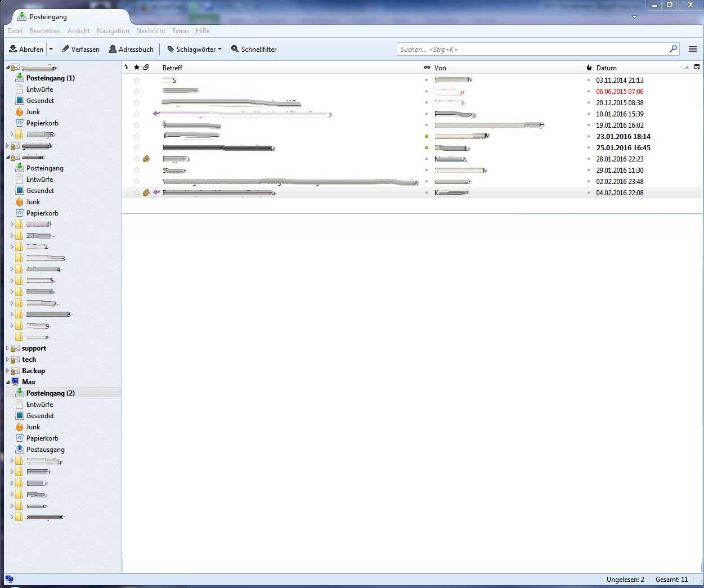Click the Gesamt: 11 status text
Image resolution: width=704 pixels, height=588 pixels.
tap(671, 580)
